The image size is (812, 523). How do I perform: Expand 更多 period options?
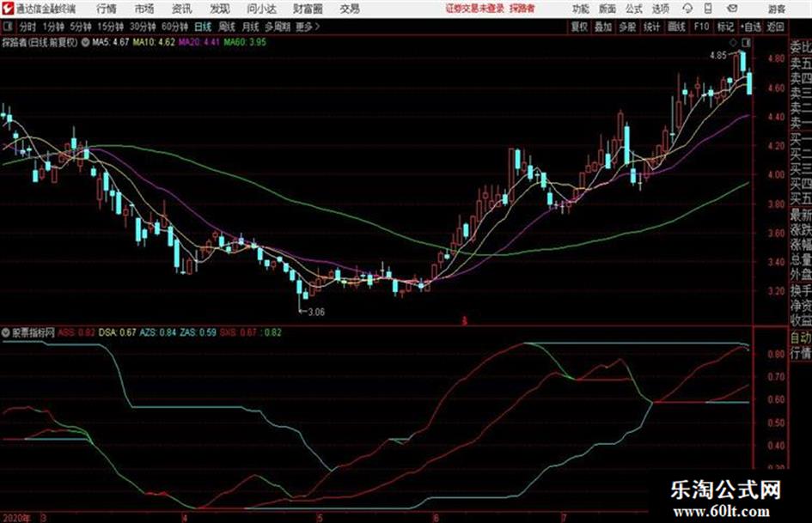[308, 27]
